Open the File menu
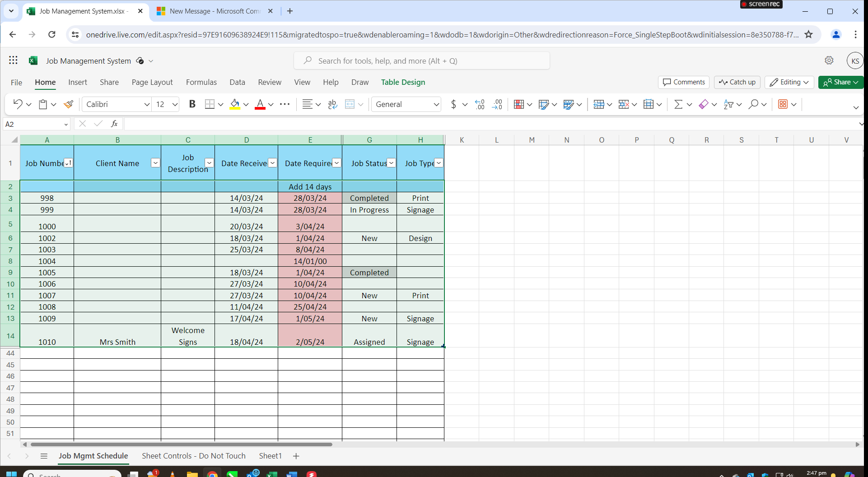This screenshot has height=477, width=868. [x=16, y=82]
